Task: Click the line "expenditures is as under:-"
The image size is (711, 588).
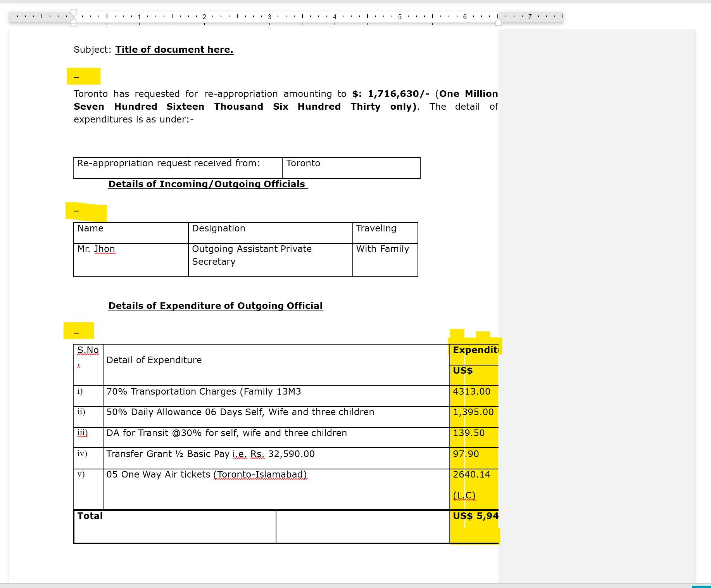Action: point(134,119)
